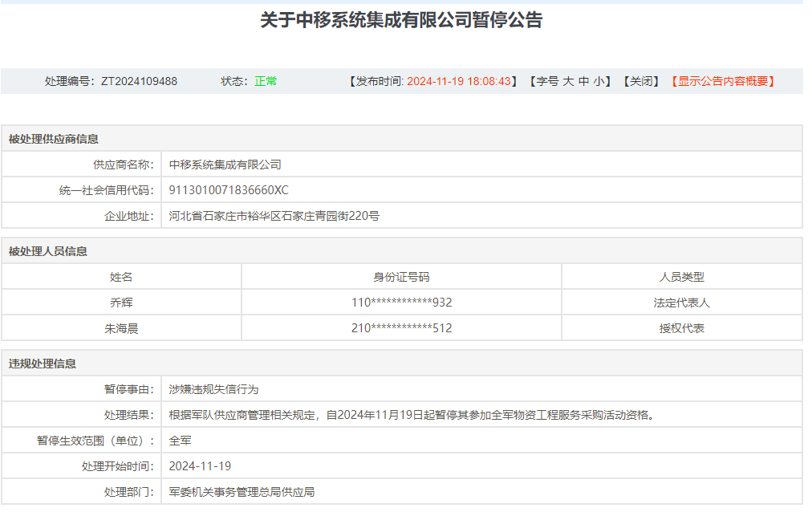The image size is (812, 512).
Task: Click the 身份证号码 column header
Action: tap(401, 277)
